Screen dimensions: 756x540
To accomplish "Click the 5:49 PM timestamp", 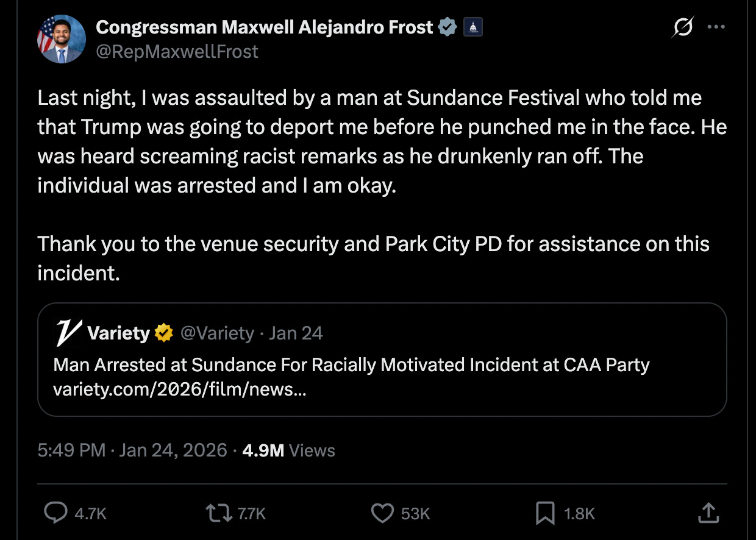I will [x=73, y=450].
